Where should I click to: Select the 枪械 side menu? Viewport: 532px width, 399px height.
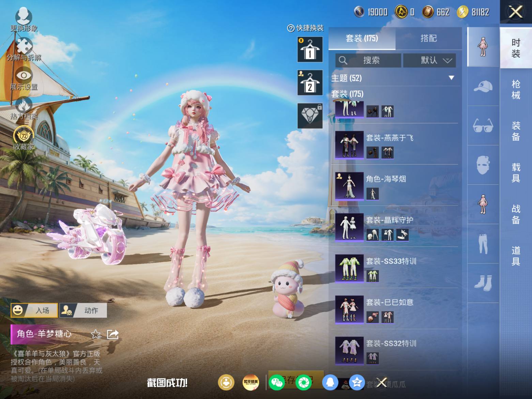pyautogui.click(x=516, y=89)
